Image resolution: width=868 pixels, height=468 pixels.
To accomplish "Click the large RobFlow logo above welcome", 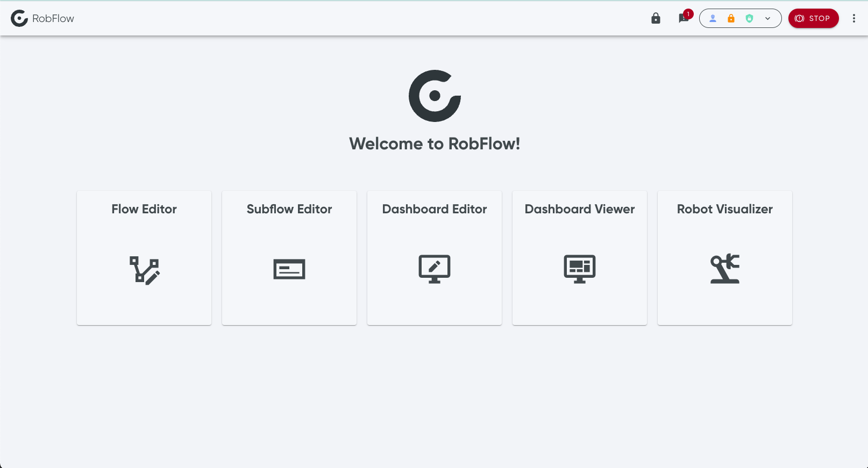I will tap(435, 96).
